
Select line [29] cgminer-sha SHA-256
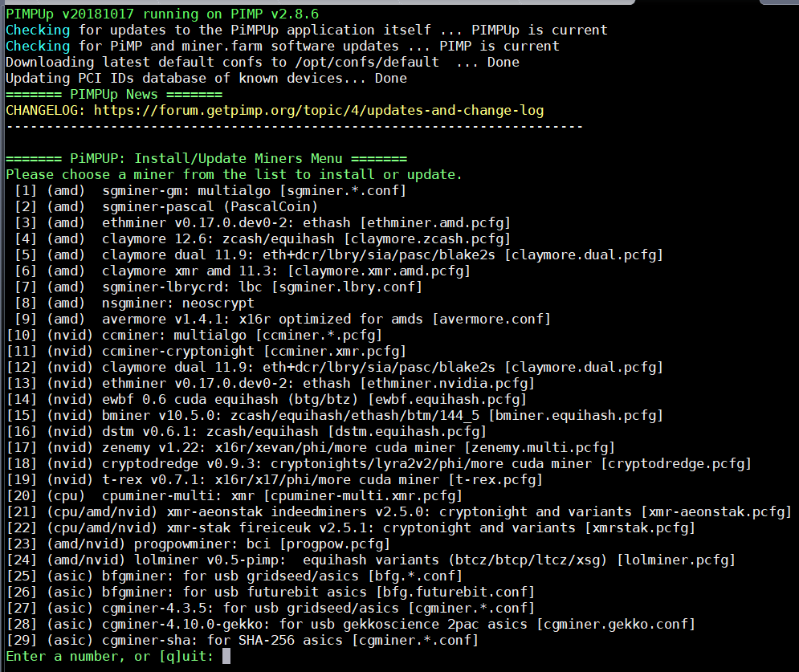coord(243,641)
